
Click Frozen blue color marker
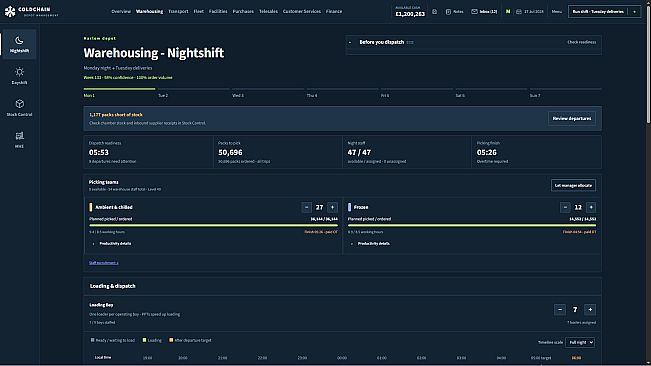(349, 207)
